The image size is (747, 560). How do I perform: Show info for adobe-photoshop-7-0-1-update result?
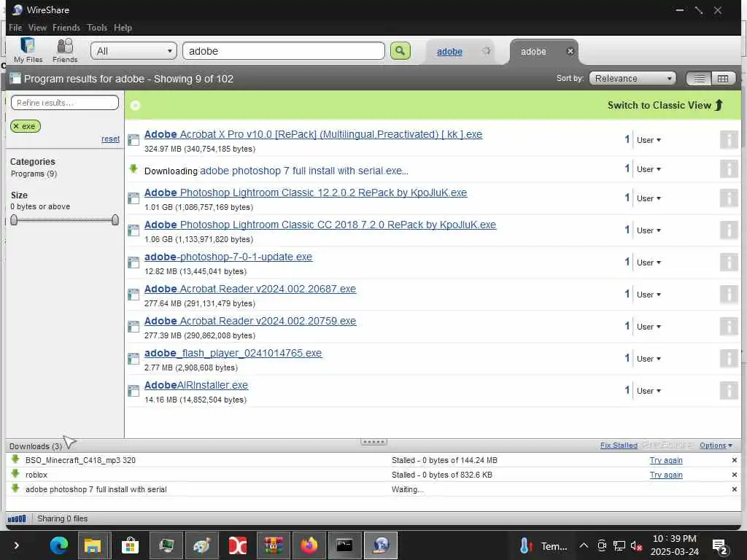729,262
